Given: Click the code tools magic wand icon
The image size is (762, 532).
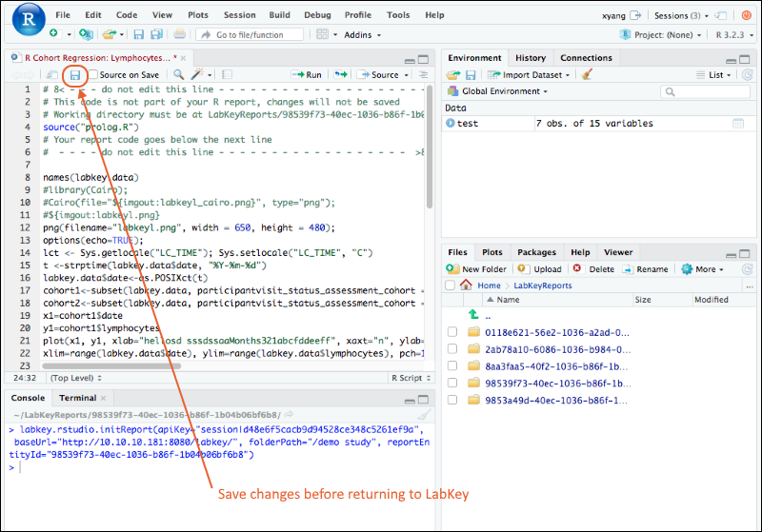Looking at the screenshot, I should [x=197, y=74].
